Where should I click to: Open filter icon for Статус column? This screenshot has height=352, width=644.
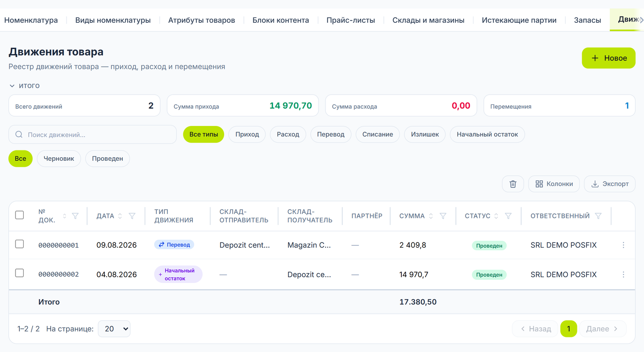508,216
